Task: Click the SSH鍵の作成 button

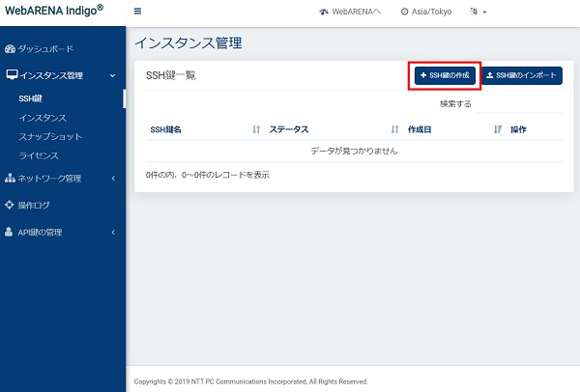Action: (445, 75)
